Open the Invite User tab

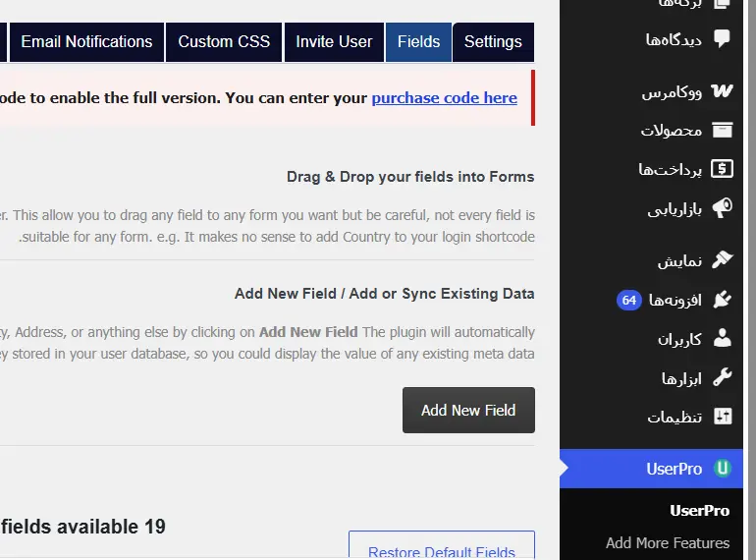(334, 42)
